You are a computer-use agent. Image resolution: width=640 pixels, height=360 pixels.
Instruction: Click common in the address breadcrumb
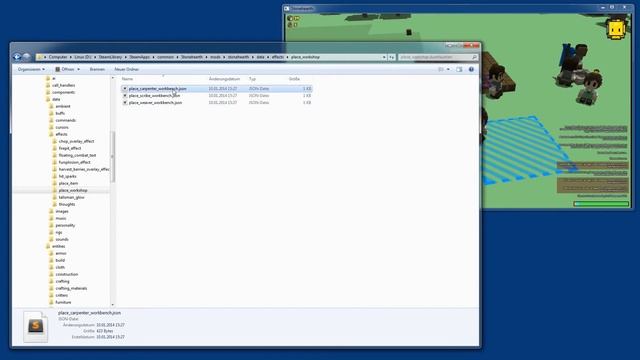coord(165,57)
